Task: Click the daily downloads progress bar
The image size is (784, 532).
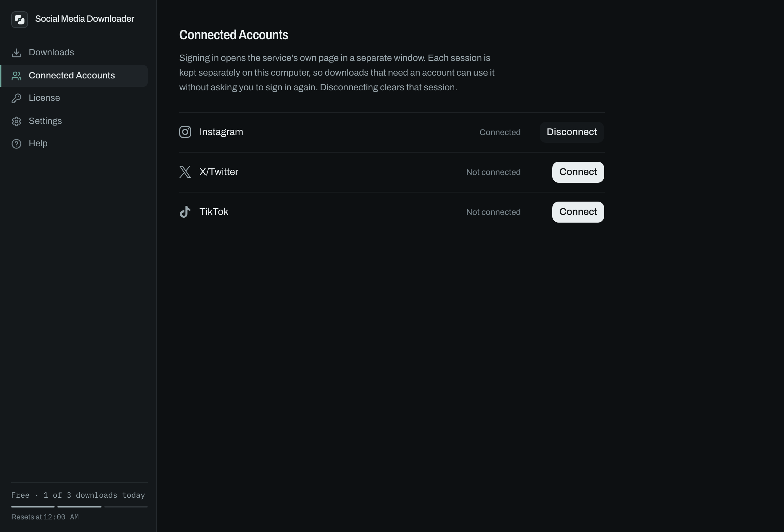Action: pos(79,506)
